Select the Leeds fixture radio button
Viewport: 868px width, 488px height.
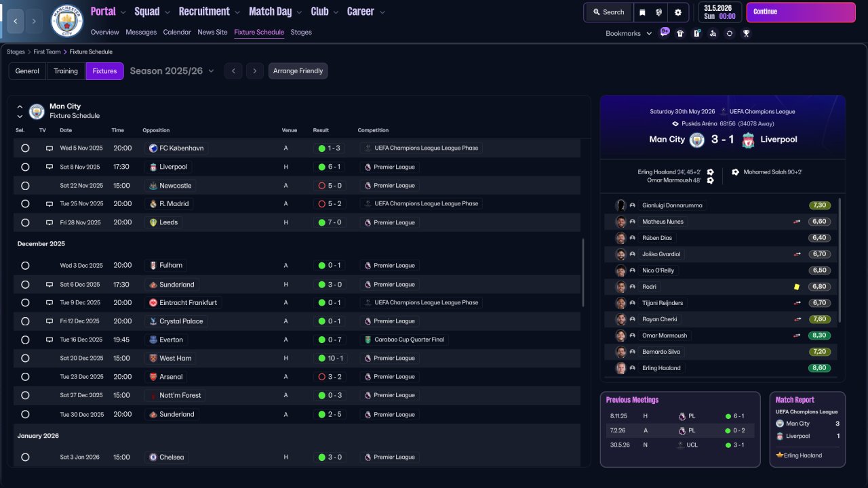click(25, 222)
